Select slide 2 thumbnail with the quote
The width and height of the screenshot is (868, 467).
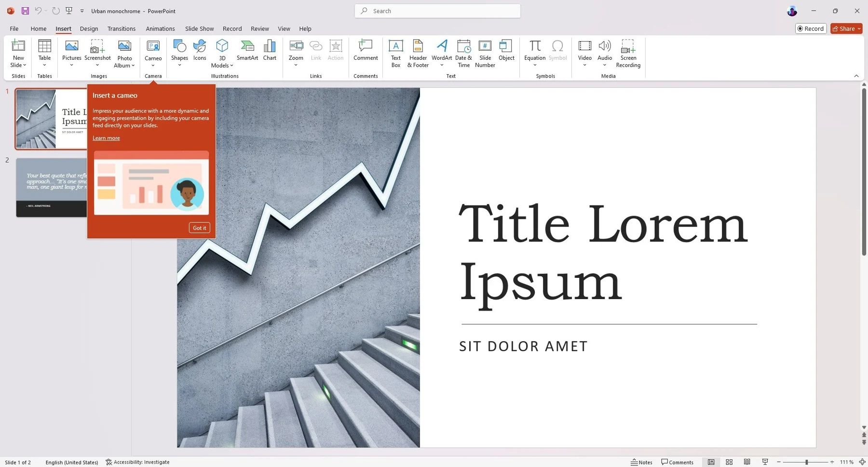pyautogui.click(x=52, y=187)
